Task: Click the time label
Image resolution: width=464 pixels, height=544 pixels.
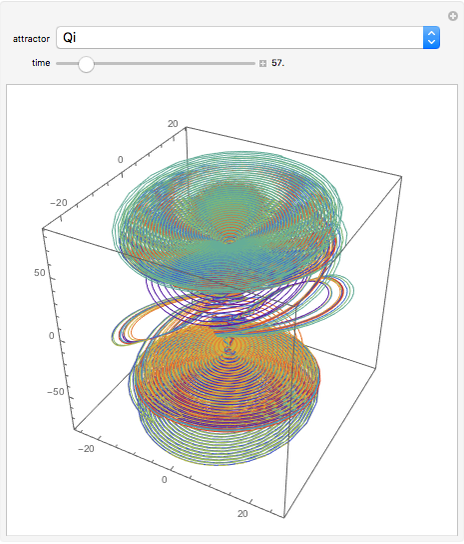Action: click(41, 63)
